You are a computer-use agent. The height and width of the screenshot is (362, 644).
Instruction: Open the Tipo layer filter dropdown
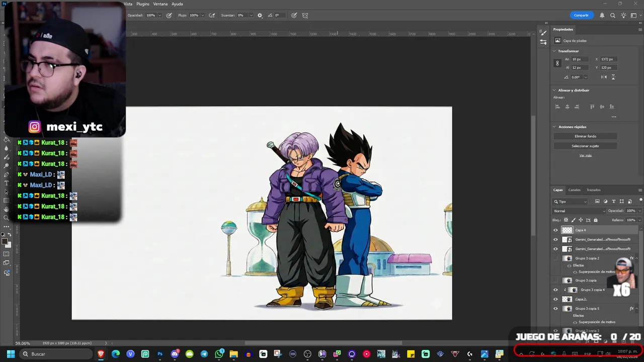tap(570, 202)
